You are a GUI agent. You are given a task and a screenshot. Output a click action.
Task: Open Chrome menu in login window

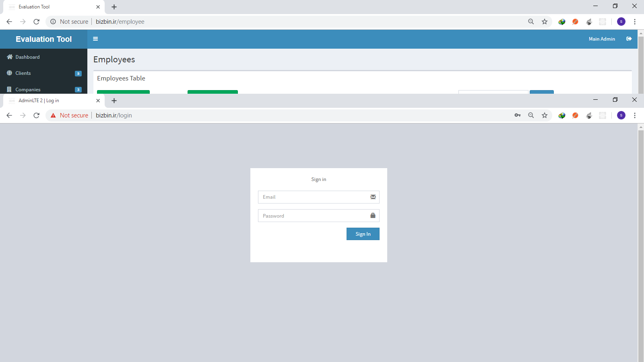click(635, 115)
